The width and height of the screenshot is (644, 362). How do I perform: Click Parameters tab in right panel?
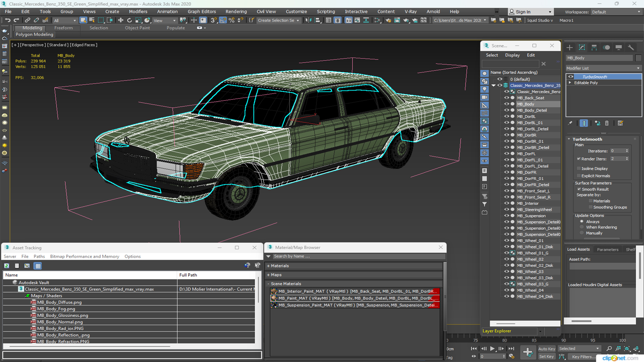(x=608, y=249)
